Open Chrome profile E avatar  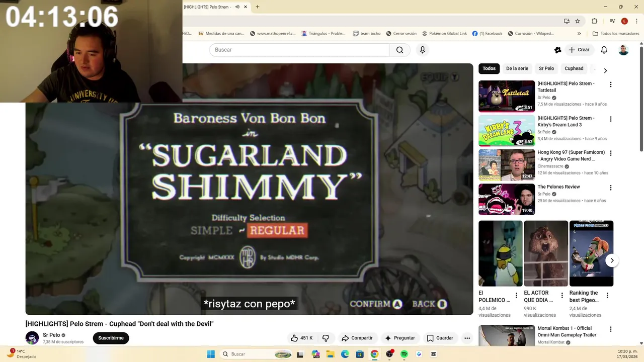click(x=624, y=21)
